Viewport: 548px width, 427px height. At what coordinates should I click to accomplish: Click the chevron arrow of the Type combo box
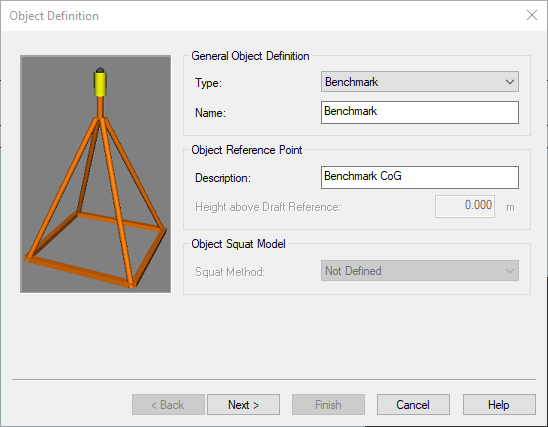(510, 82)
